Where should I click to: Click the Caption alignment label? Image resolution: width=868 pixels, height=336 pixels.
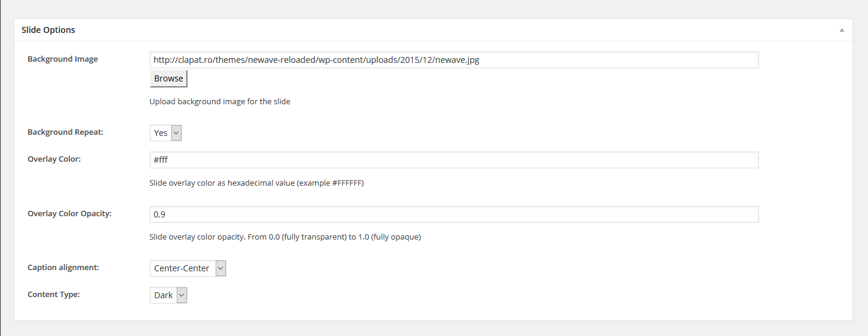[63, 268]
